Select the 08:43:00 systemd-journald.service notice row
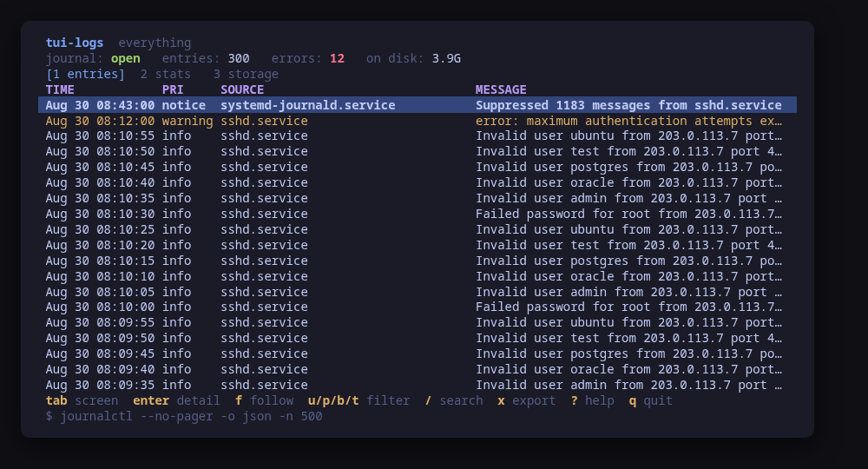 [x=418, y=105]
